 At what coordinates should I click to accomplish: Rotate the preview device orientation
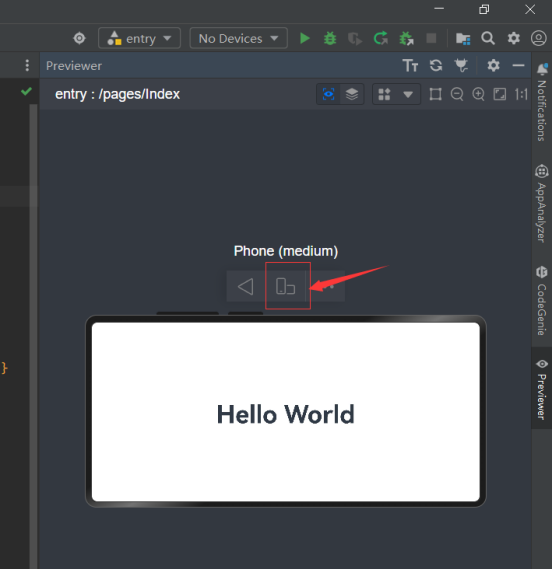pyautogui.click(x=286, y=286)
